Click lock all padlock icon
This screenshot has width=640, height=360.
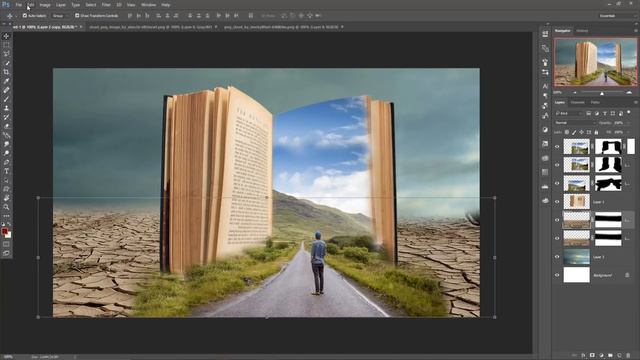pos(596,132)
